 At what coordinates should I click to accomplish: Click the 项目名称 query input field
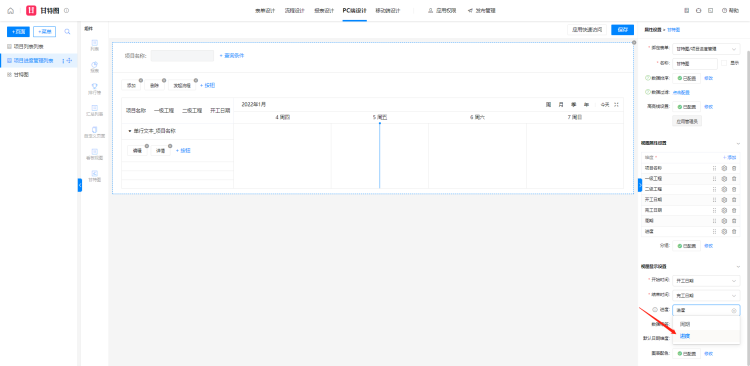pyautogui.click(x=182, y=55)
